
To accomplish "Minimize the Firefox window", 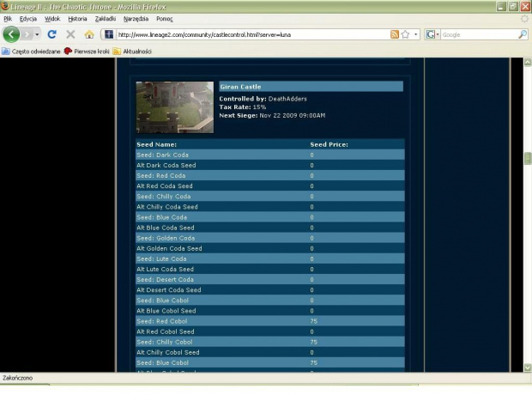I will point(501,7).
